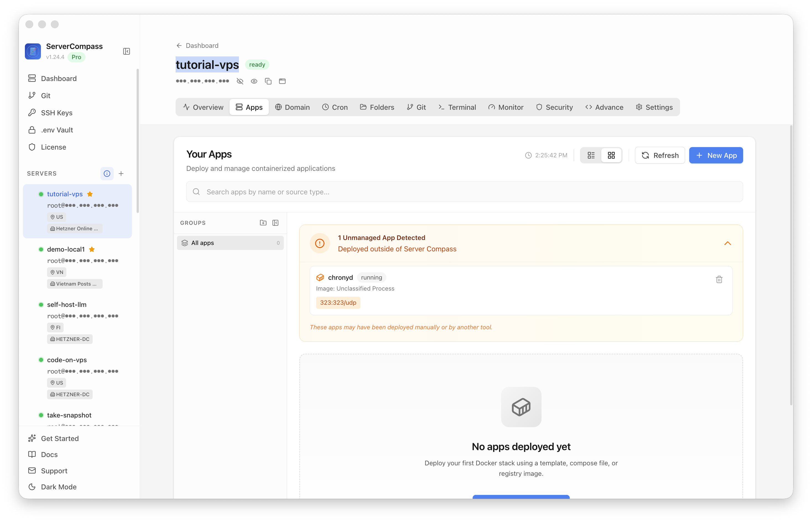812x522 pixels.
Task: Switch to the Folders tab
Action: point(377,107)
